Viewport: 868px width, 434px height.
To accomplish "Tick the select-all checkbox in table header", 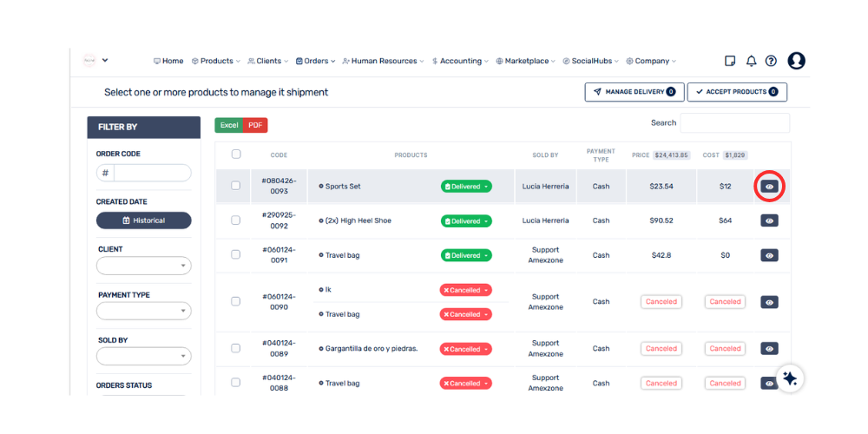I will point(236,155).
